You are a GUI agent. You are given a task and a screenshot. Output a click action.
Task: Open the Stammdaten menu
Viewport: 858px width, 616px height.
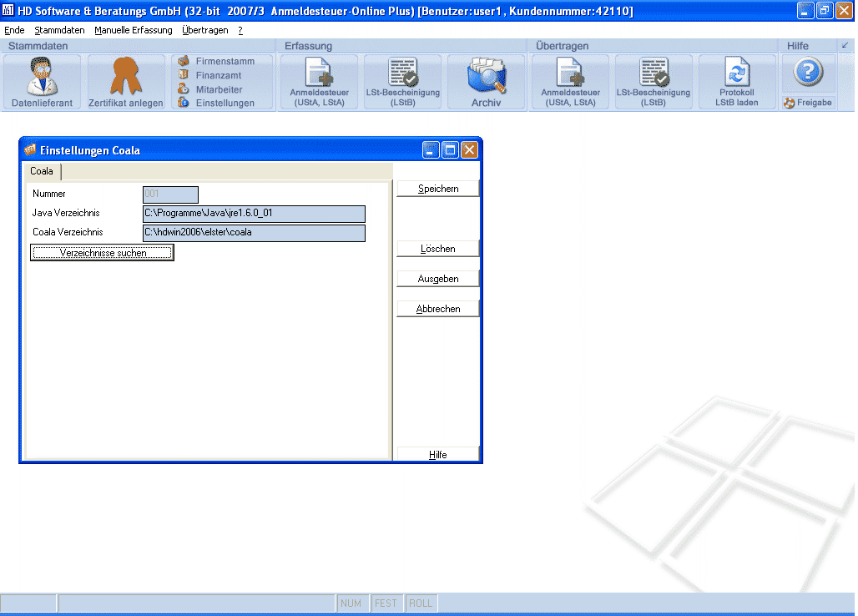[59, 30]
